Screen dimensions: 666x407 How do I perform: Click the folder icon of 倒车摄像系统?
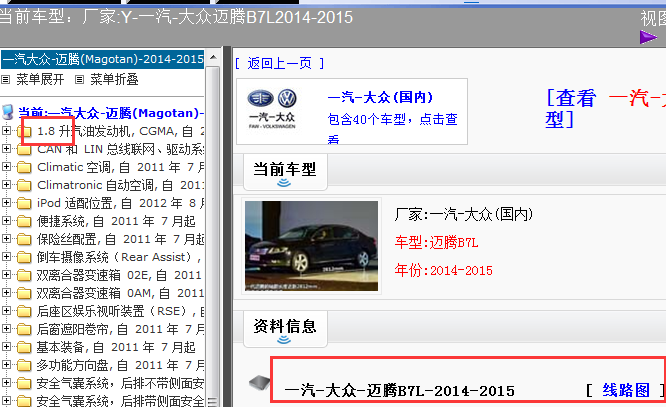coord(24,257)
